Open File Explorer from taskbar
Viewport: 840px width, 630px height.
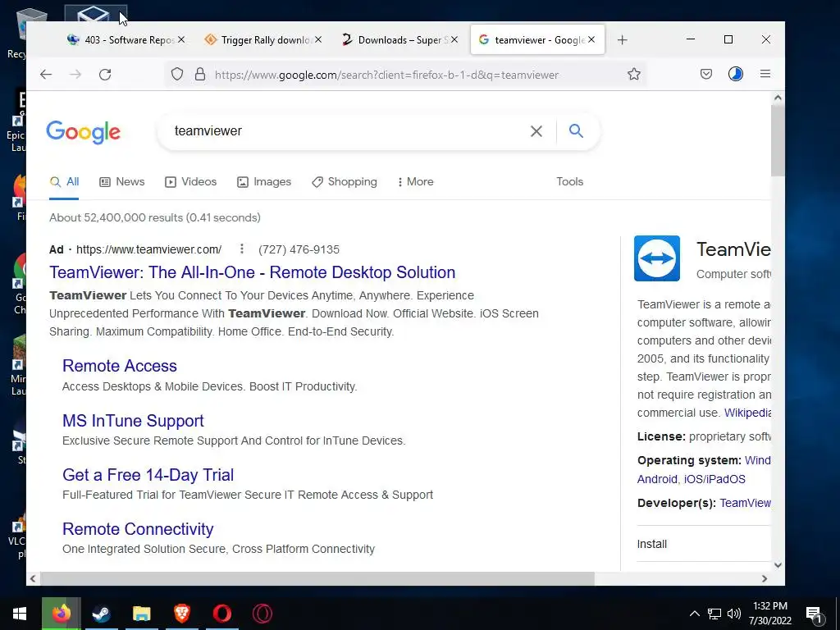click(141, 614)
